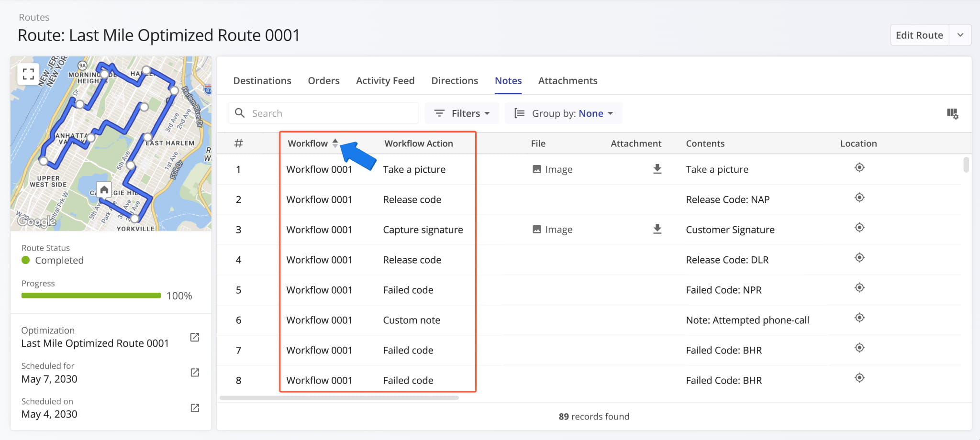
Task: Switch to the Attachments tab
Action: [x=568, y=81]
